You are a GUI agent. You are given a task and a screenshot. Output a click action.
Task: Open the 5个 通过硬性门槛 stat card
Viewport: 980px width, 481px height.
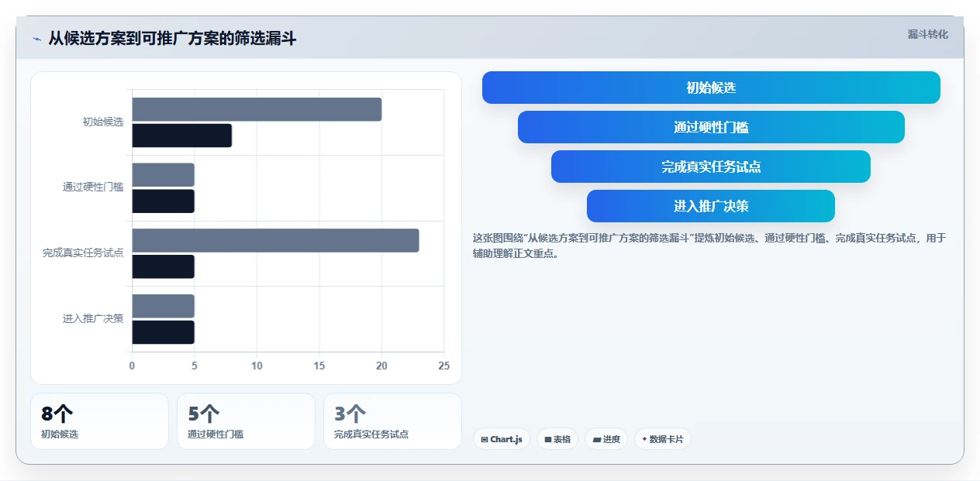(x=246, y=421)
